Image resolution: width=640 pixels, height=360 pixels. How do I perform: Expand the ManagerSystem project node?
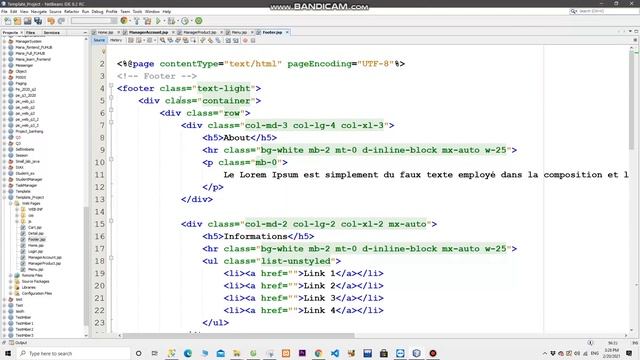coord(4,41)
